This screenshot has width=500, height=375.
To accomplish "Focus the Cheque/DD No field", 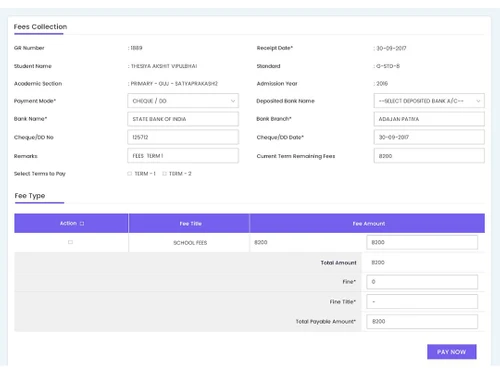I will coord(183,137).
